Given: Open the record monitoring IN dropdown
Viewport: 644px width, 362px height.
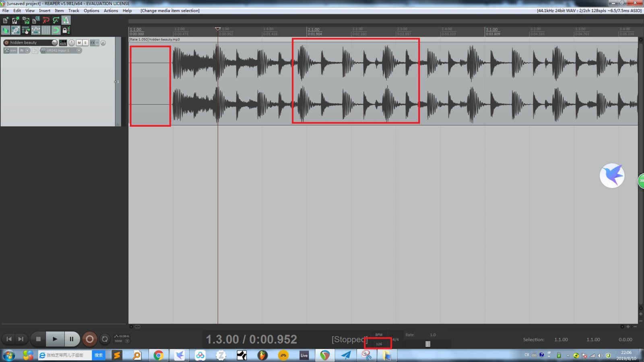Looking at the screenshot, I should click(25, 50).
